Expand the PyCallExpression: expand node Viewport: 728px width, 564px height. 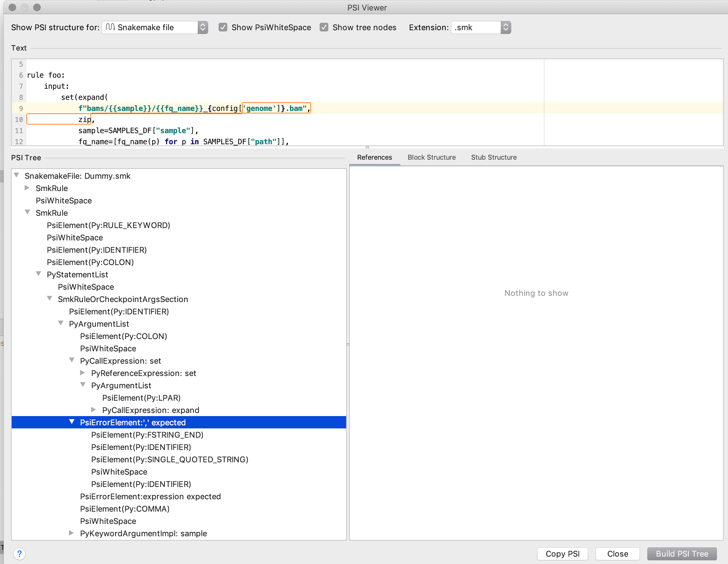point(93,410)
